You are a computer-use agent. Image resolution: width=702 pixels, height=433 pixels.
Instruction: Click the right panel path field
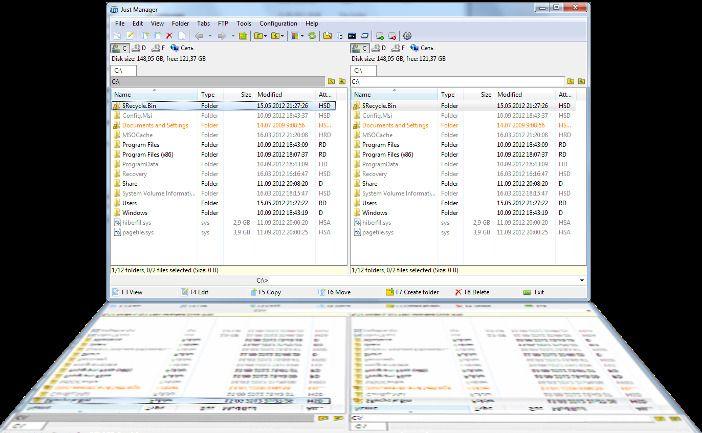pyautogui.click(x=458, y=81)
